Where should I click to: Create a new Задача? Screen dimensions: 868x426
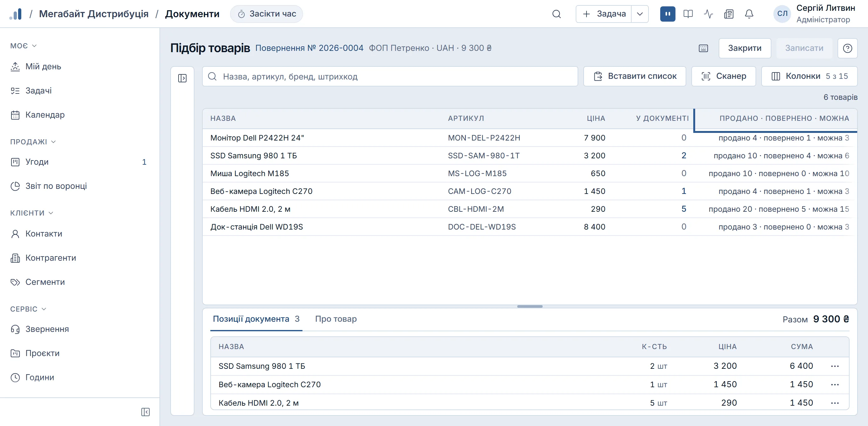pyautogui.click(x=603, y=14)
